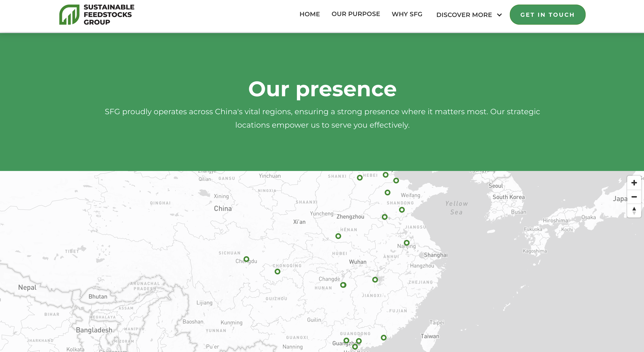This screenshot has width=644, height=352.
Task: Click the marker near Changde in Hunan
Action: [343, 285]
